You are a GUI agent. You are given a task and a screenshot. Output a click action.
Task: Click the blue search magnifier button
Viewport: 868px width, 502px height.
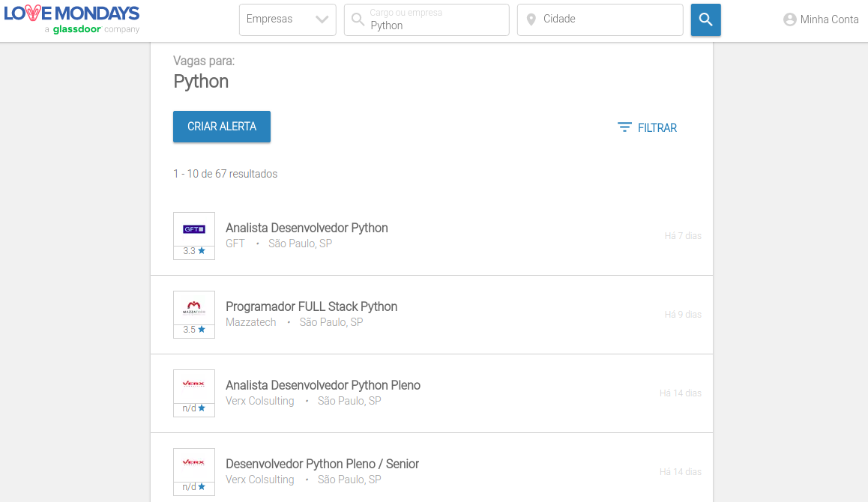[705, 20]
